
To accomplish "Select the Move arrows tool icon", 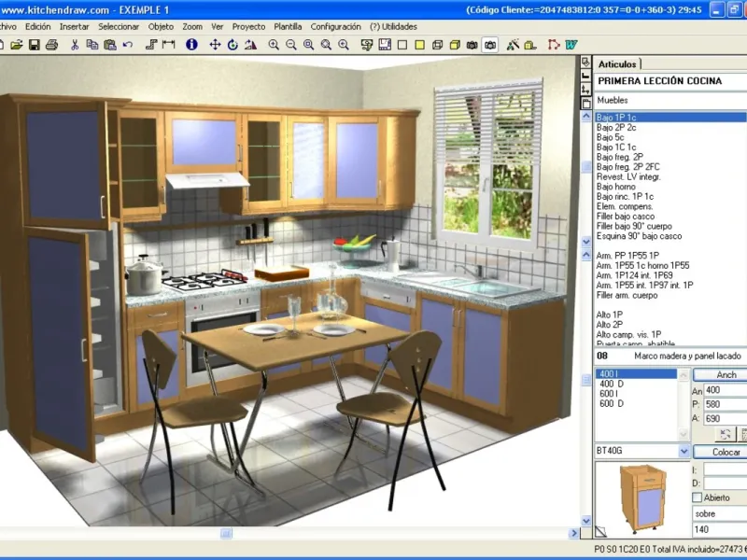I will [x=216, y=45].
